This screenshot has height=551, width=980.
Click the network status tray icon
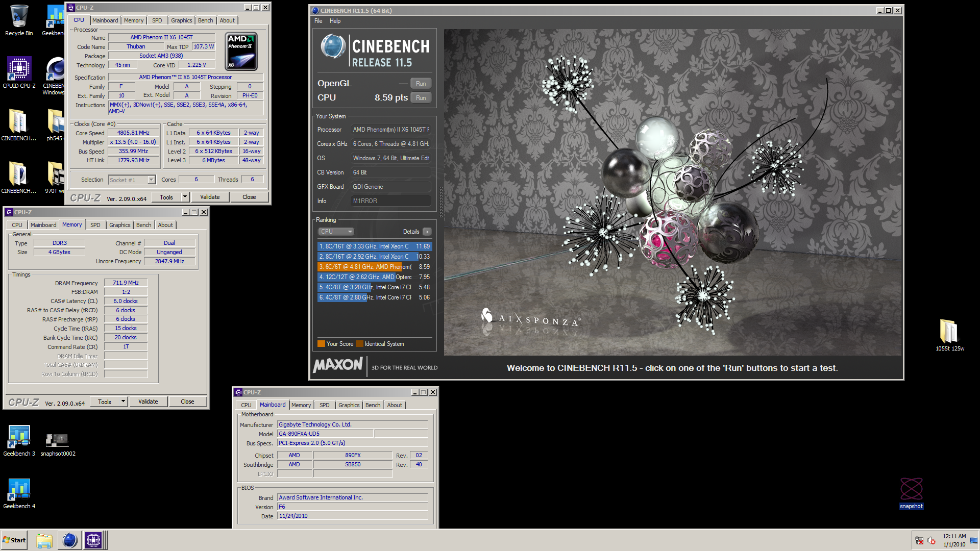click(919, 541)
